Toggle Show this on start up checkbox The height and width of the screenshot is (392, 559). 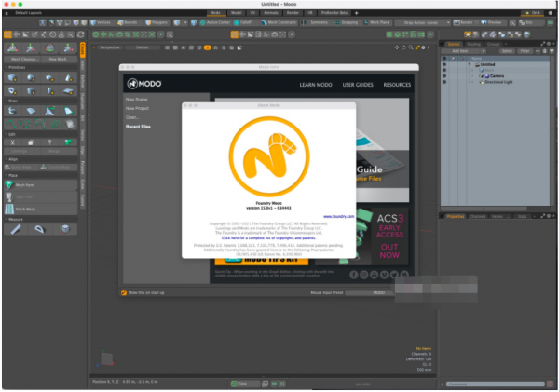pos(124,293)
